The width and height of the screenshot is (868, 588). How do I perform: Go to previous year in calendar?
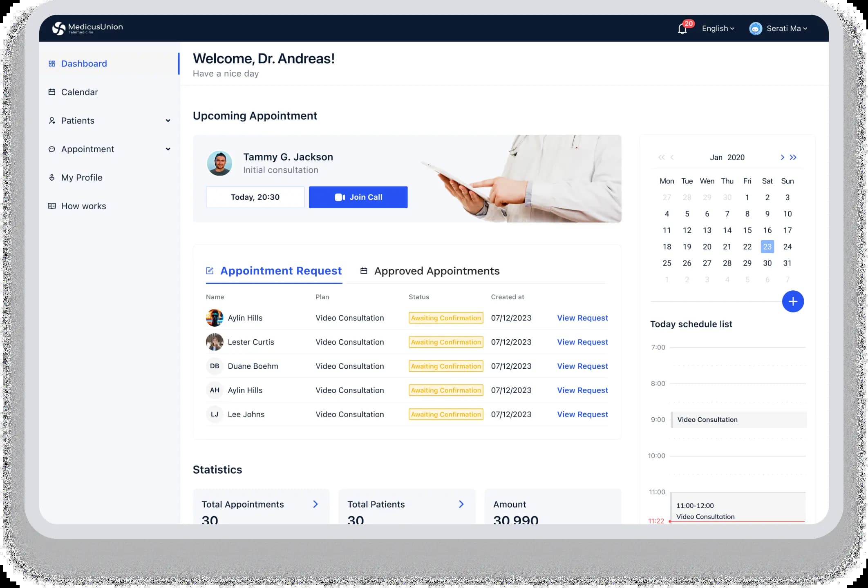661,158
